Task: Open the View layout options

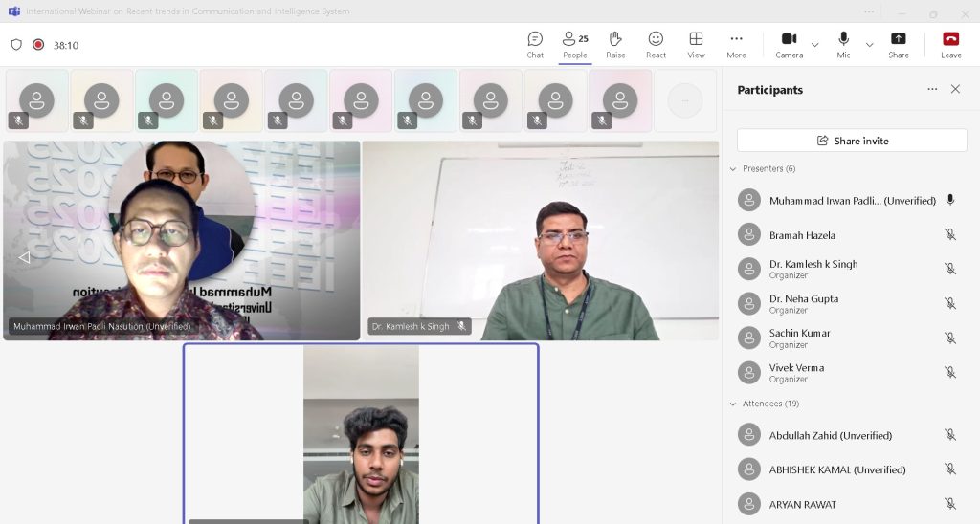Action: point(696,44)
